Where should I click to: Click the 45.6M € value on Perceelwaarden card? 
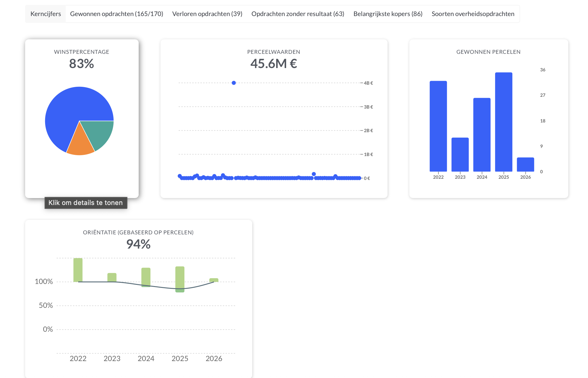273,64
